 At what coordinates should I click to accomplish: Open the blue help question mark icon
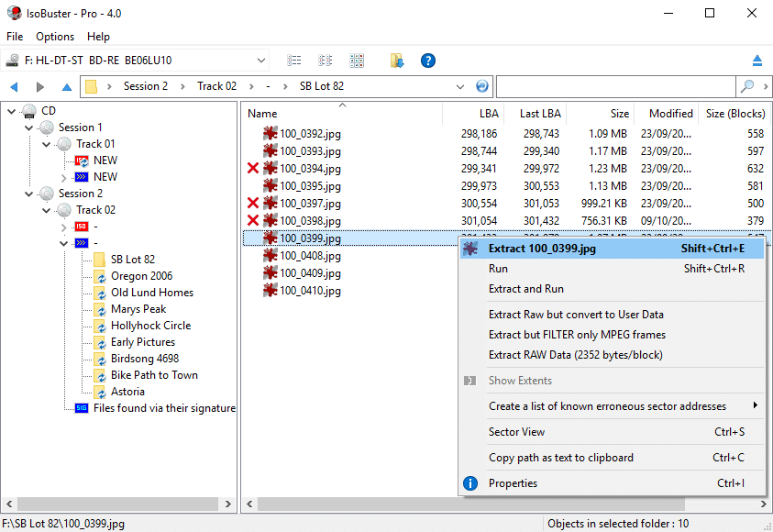(428, 61)
